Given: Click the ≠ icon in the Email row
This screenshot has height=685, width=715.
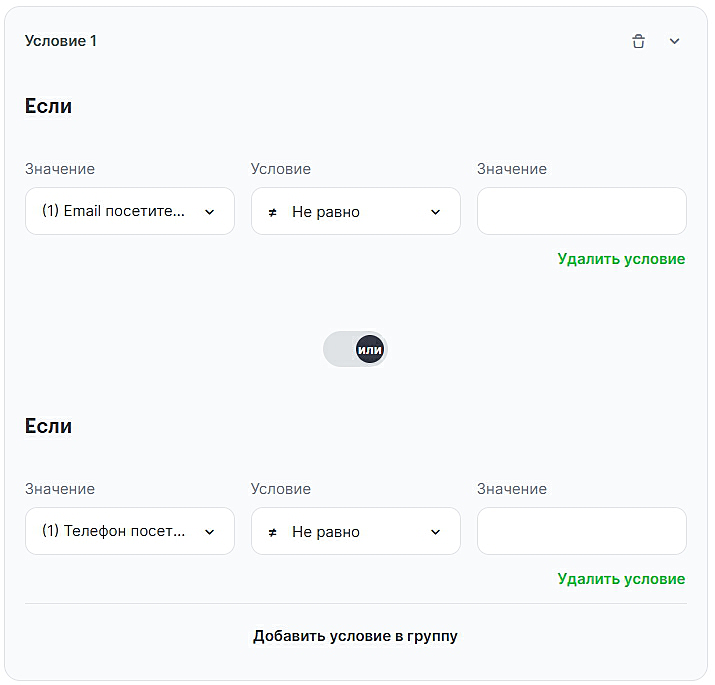Looking at the screenshot, I should coord(273,212).
